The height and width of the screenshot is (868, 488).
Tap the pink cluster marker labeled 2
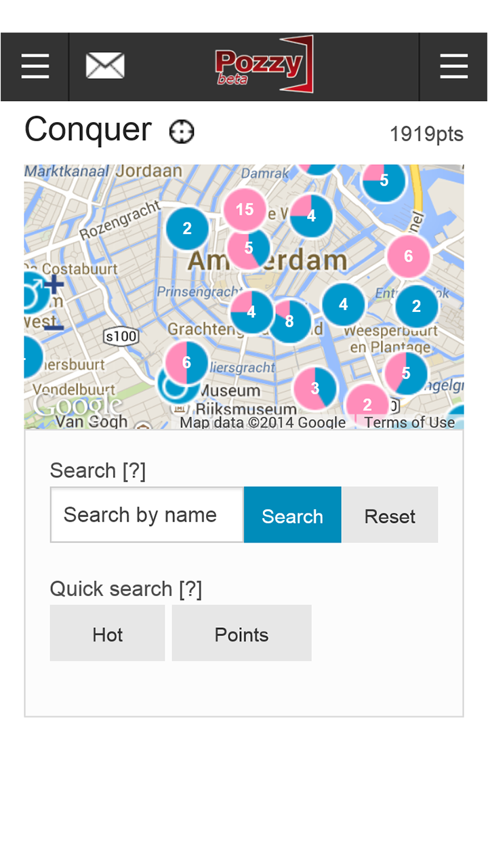pyautogui.click(x=367, y=404)
